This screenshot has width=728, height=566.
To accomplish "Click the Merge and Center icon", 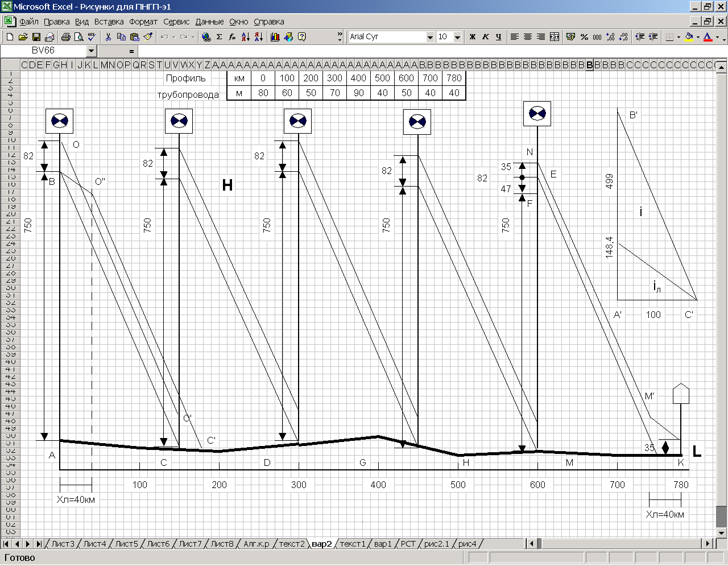I will [x=555, y=37].
